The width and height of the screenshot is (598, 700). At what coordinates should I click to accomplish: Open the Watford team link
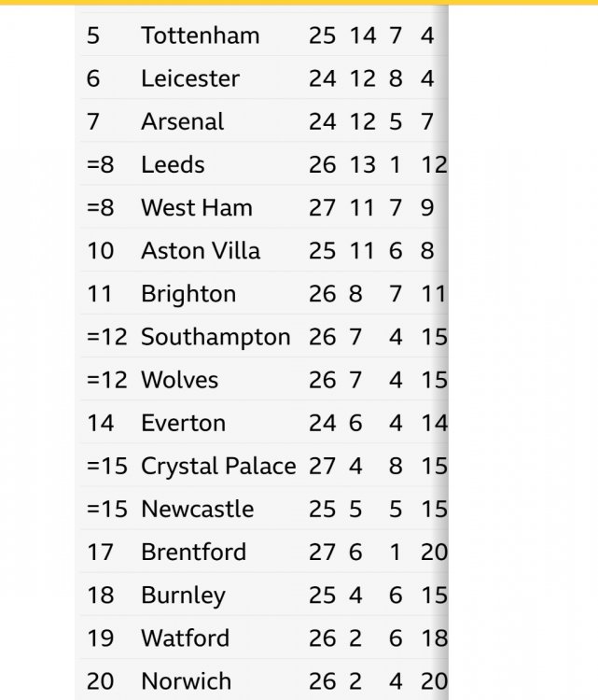(x=185, y=638)
